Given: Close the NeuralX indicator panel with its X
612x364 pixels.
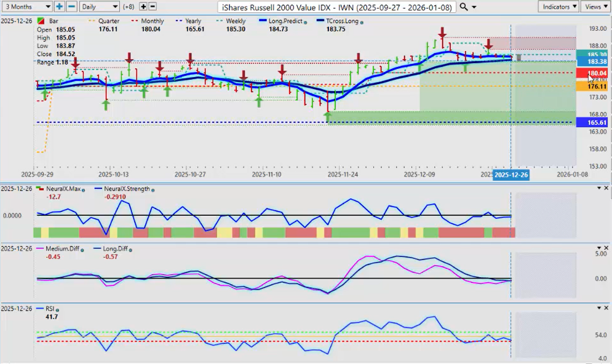Looking at the screenshot, I should (x=607, y=188).
